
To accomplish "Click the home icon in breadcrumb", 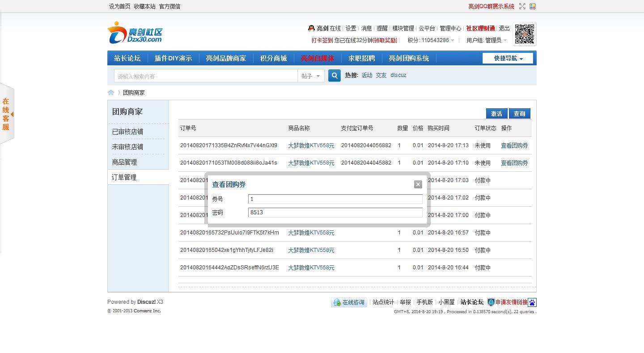I will [111, 93].
